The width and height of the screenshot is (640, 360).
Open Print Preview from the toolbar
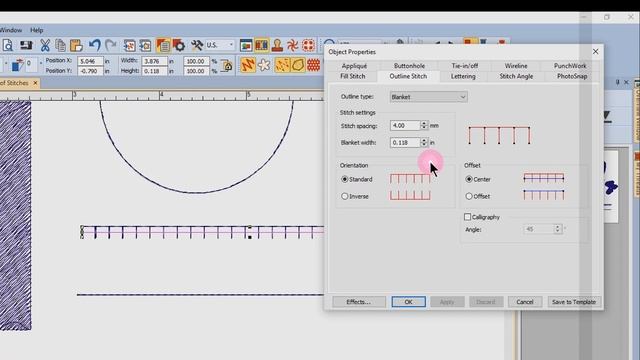pos(8,45)
